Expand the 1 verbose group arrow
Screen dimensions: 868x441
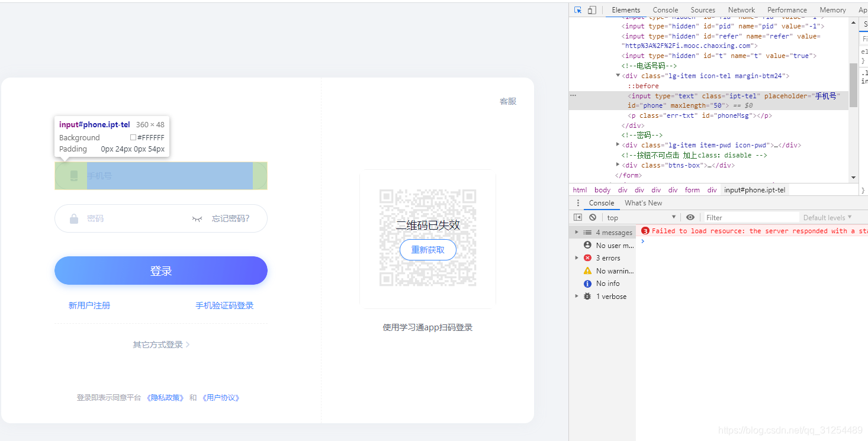(577, 296)
